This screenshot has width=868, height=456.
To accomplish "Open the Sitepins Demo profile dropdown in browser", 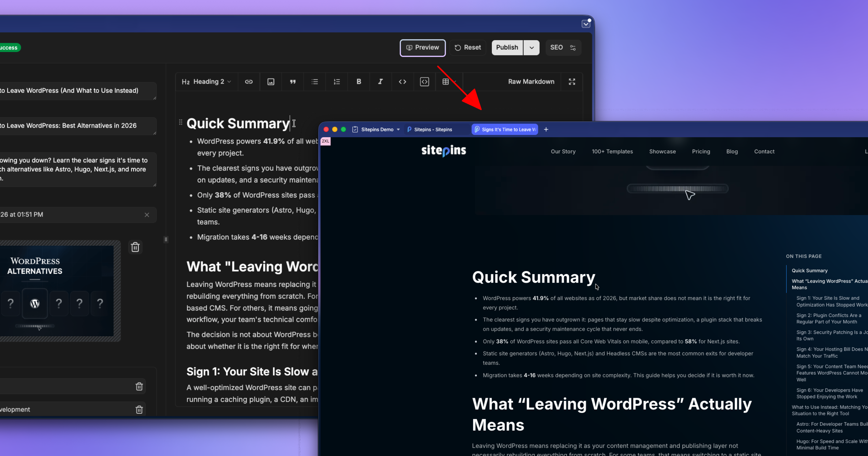I will [x=376, y=130].
